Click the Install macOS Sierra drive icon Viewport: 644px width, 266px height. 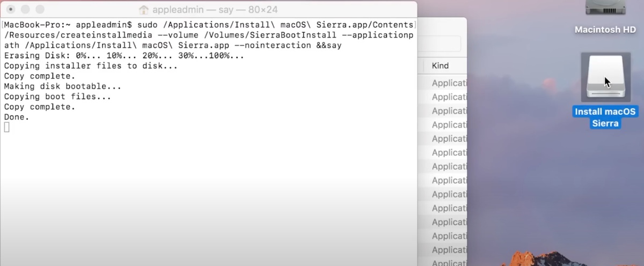[605, 77]
